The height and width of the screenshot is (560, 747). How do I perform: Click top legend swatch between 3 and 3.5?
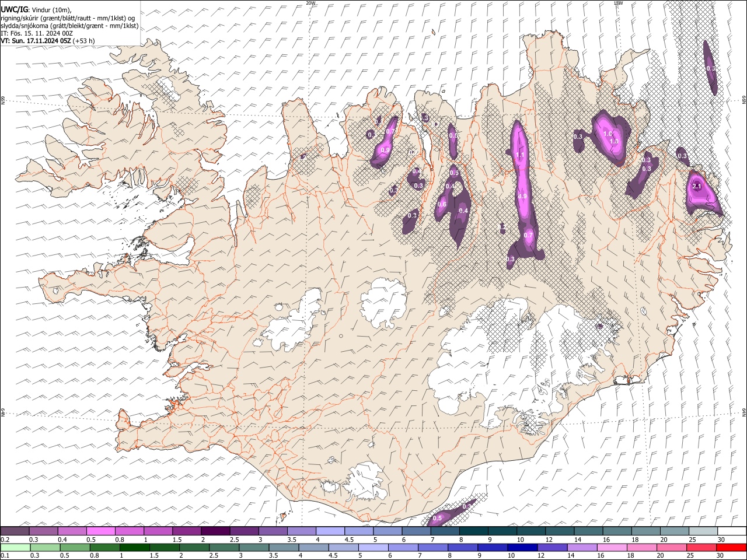pyautogui.click(x=273, y=531)
